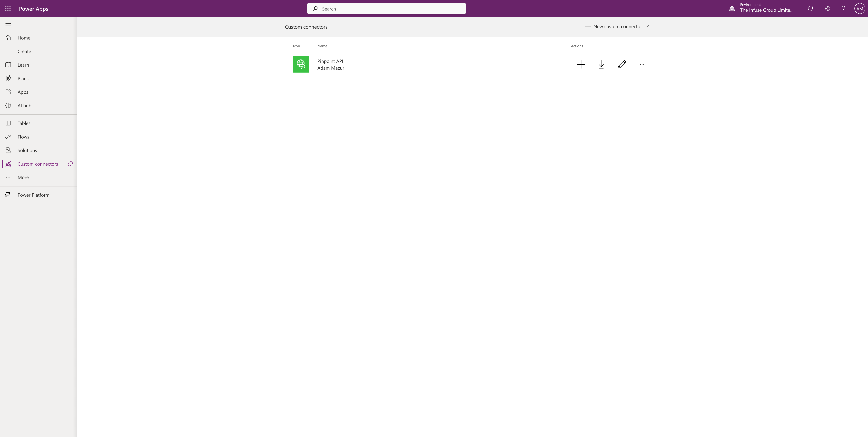Click the Home house icon
This screenshot has height=437, width=868.
pos(8,38)
